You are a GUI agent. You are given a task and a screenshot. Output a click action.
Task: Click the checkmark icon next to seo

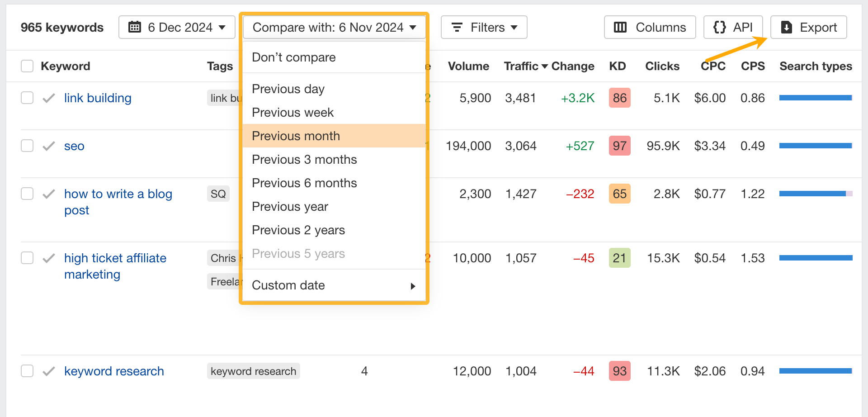click(x=49, y=146)
